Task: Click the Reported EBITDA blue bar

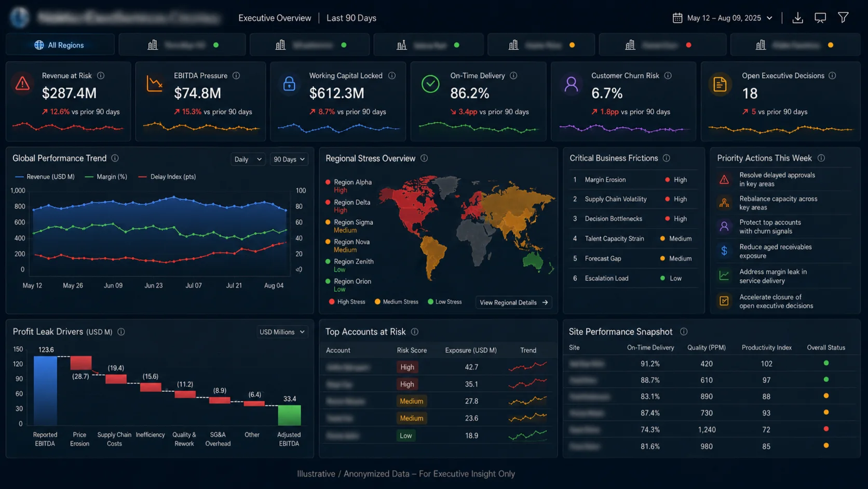Action: pyautogui.click(x=45, y=391)
